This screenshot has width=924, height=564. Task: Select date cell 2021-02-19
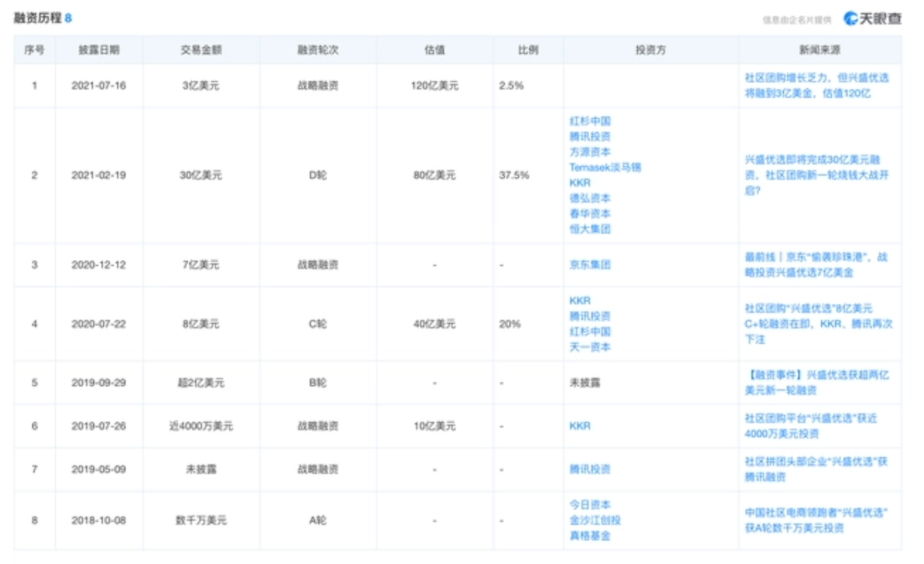(99, 175)
